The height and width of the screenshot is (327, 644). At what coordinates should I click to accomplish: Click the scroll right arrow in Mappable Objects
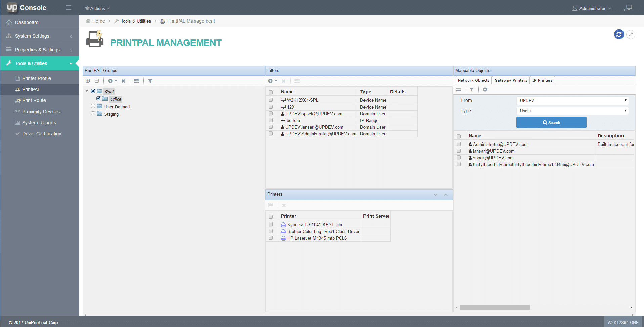[x=631, y=308]
